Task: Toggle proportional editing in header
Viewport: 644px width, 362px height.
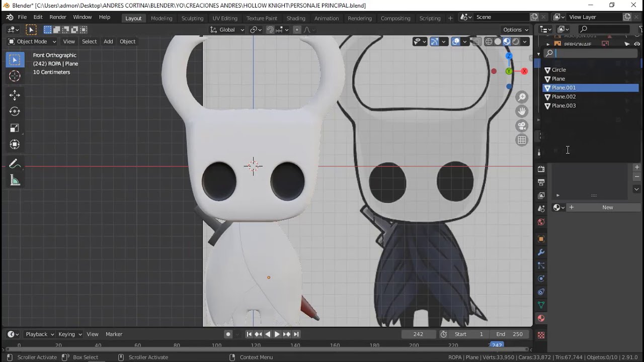Action: pos(297,30)
